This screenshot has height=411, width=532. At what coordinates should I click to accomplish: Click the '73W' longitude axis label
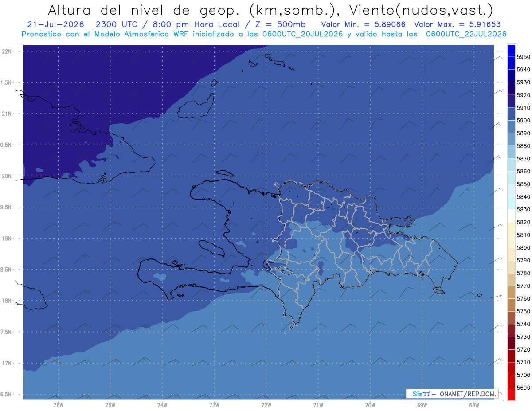pos(214,405)
